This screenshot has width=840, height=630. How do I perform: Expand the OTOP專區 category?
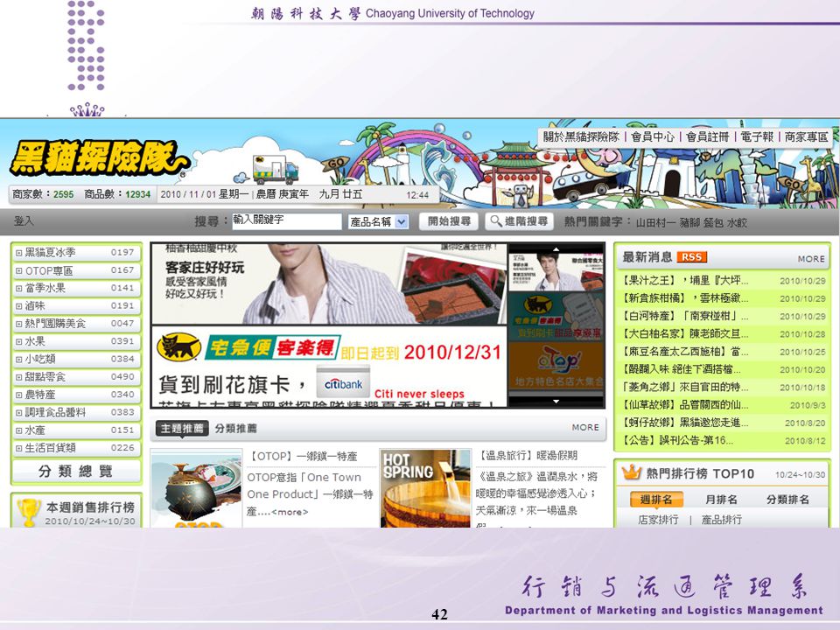point(18,270)
